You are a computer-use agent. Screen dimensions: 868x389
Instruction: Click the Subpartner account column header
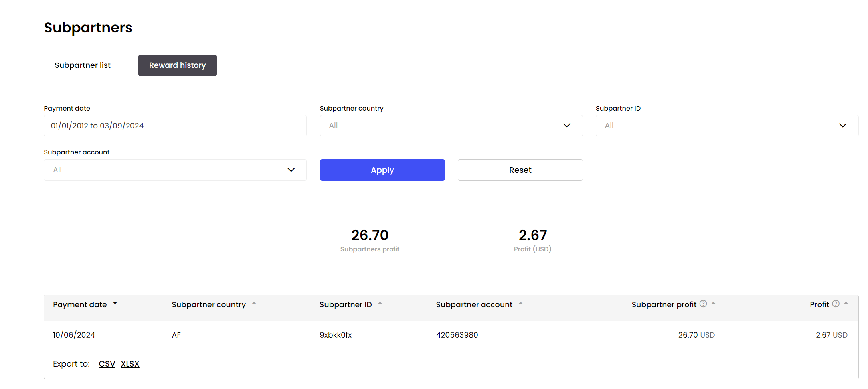[474, 304]
